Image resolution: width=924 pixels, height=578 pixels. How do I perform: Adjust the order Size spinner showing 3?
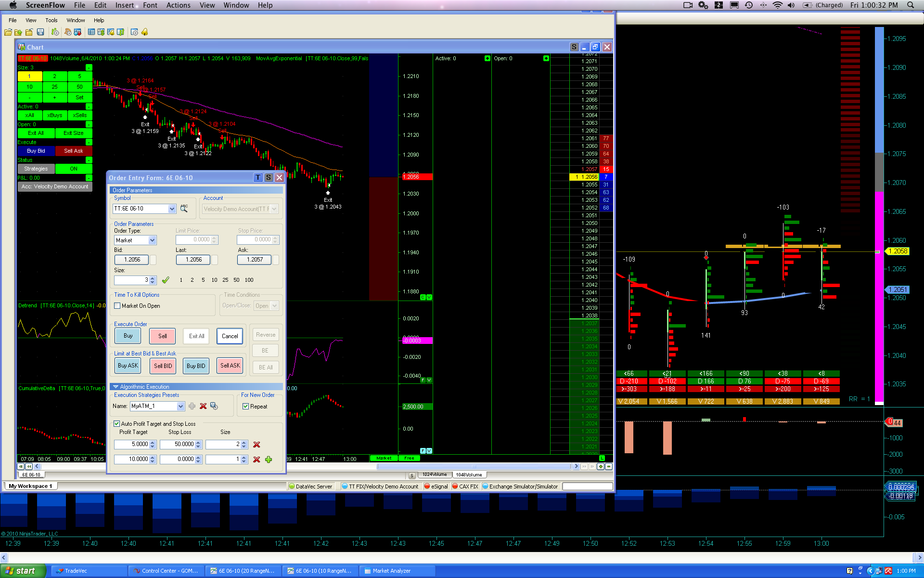coord(153,280)
